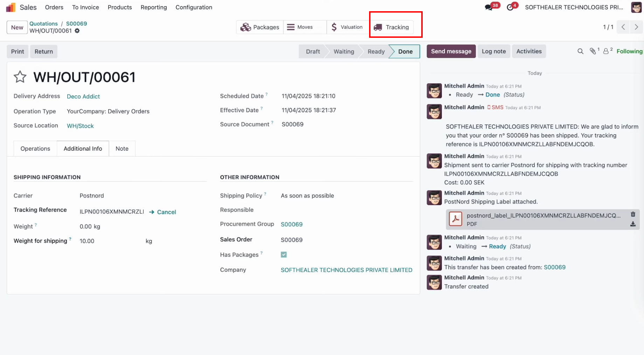Open procurement group S00069 link
The width and height of the screenshot is (644, 355).
tap(292, 224)
